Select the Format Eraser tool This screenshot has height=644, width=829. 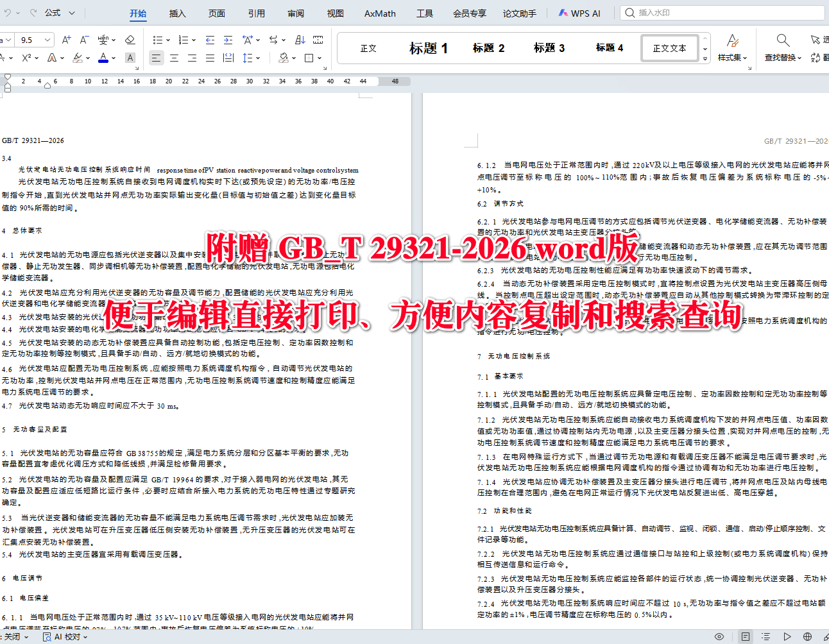[130, 40]
